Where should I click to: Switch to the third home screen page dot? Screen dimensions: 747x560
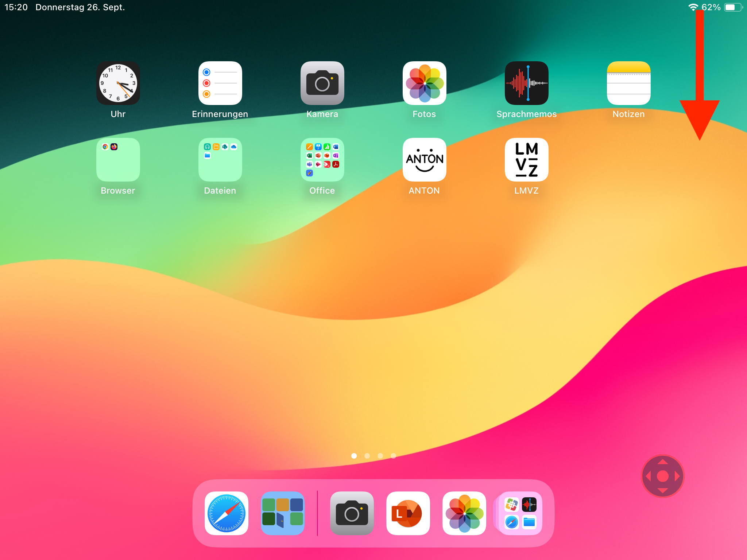coord(380,456)
